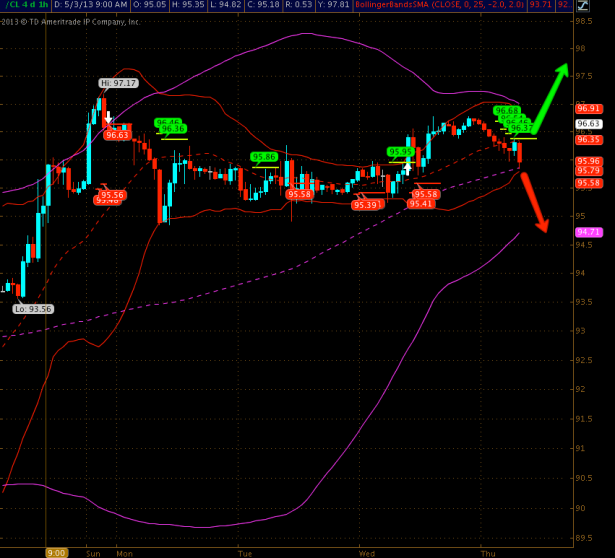Viewport: 615px width, 558px height.
Task: Click the 98.5 price axis level
Action: 584,21
